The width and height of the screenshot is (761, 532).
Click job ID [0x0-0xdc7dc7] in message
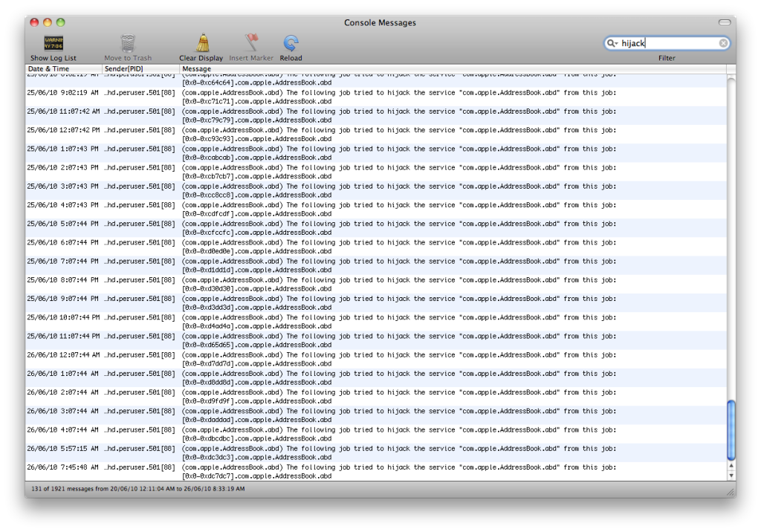(208, 476)
